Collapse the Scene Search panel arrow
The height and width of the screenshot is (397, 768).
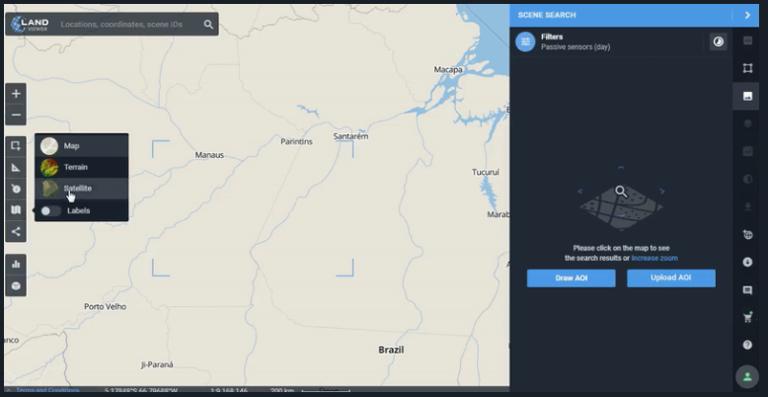747,15
